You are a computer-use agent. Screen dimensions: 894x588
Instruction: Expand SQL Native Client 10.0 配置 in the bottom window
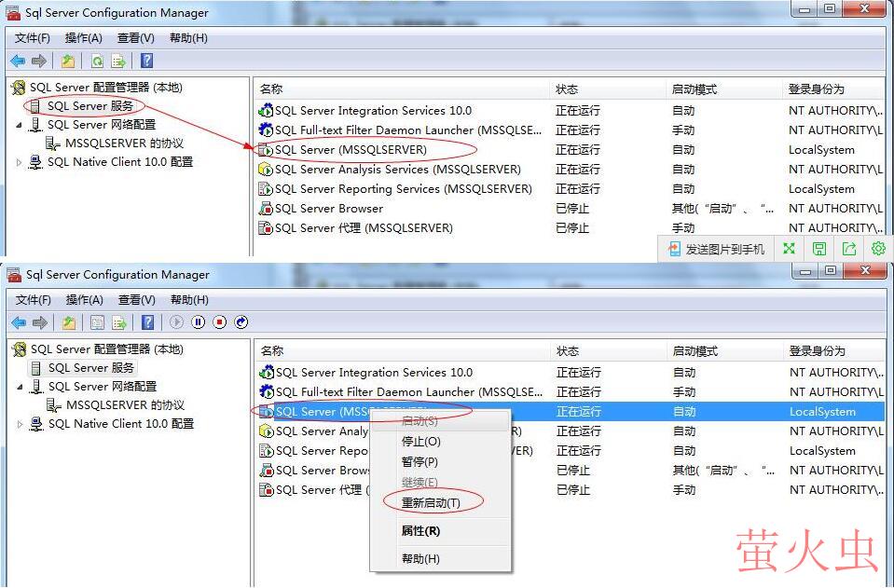point(20,425)
